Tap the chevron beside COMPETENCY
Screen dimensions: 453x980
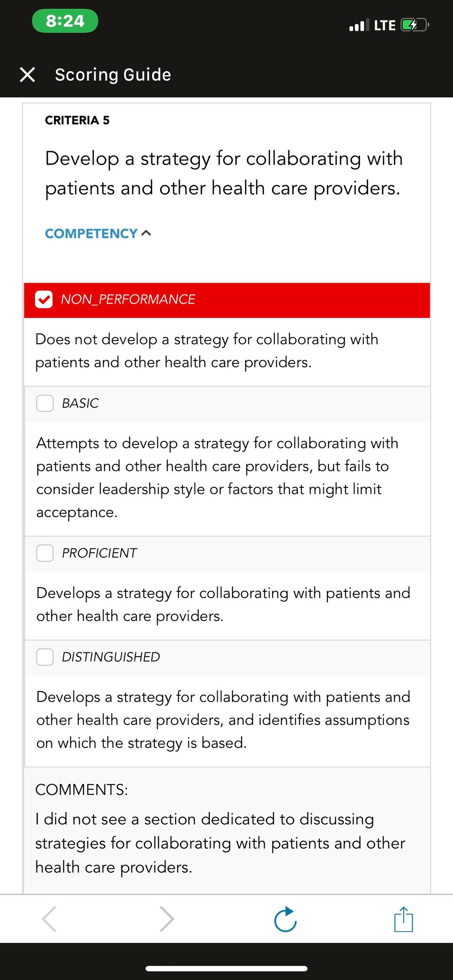[146, 233]
